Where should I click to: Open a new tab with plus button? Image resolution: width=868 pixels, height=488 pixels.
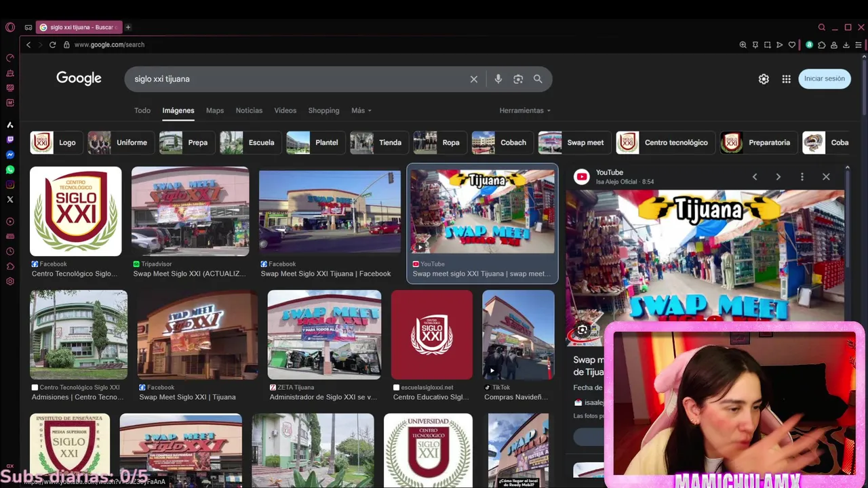coord(127,27)
